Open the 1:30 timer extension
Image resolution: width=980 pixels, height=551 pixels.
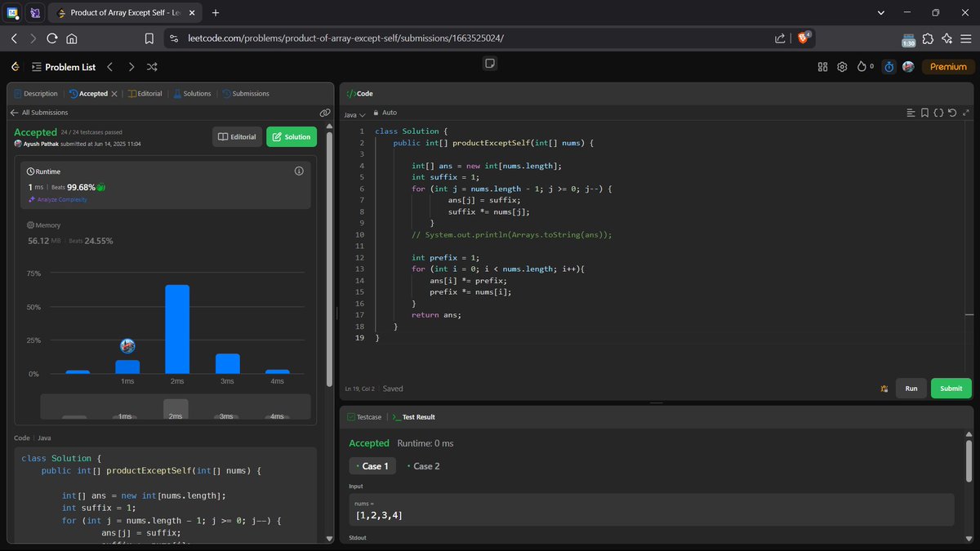(x=908, y=39)
